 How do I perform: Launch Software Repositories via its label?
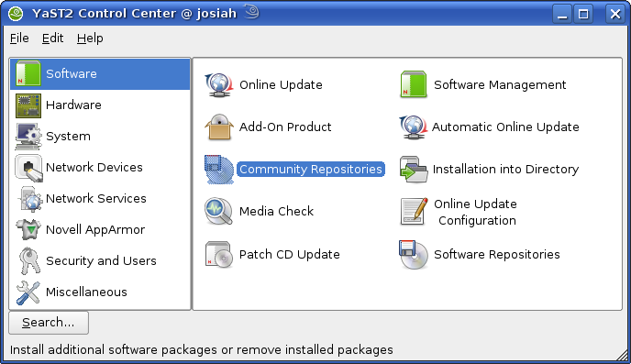click(x=497, y=255)
